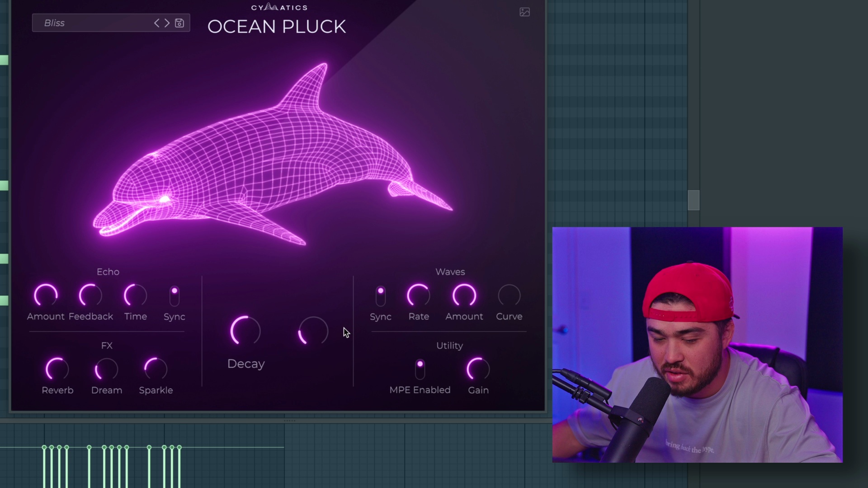
Task: Open background image picker icon
Action: 524,12
